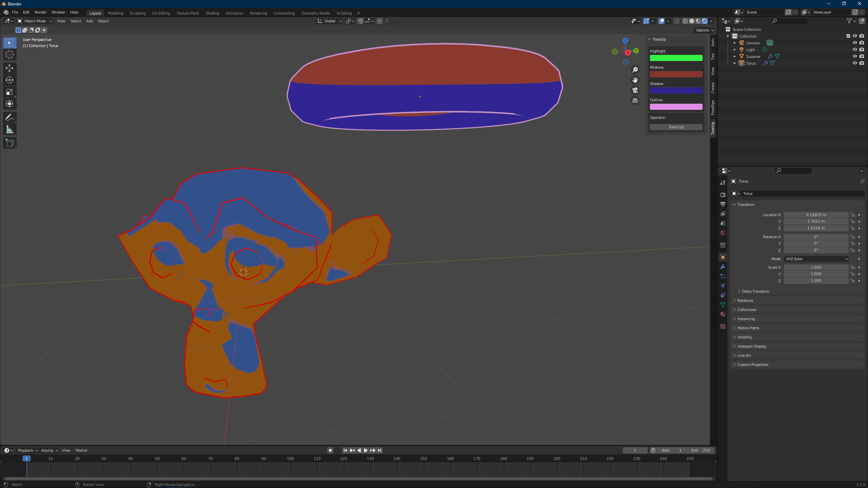Viewport: 868px width, 488px height.
Task: Switch to the PosePipe sidebar tab
Action: click(x=713, y=108)
